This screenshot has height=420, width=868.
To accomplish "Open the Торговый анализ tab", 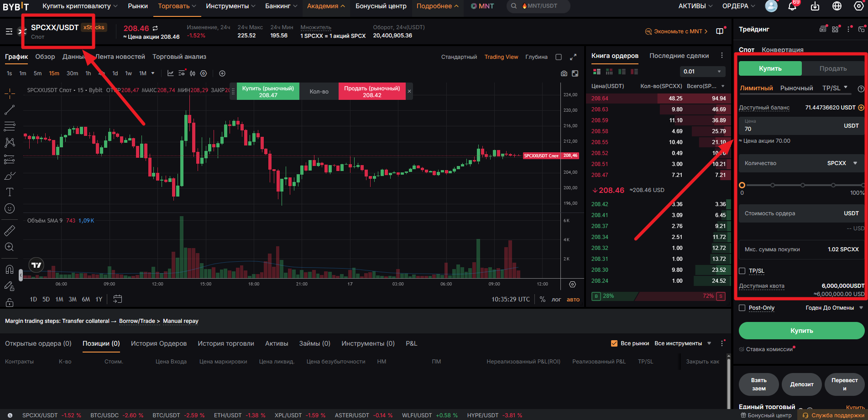I will (179, 57).
